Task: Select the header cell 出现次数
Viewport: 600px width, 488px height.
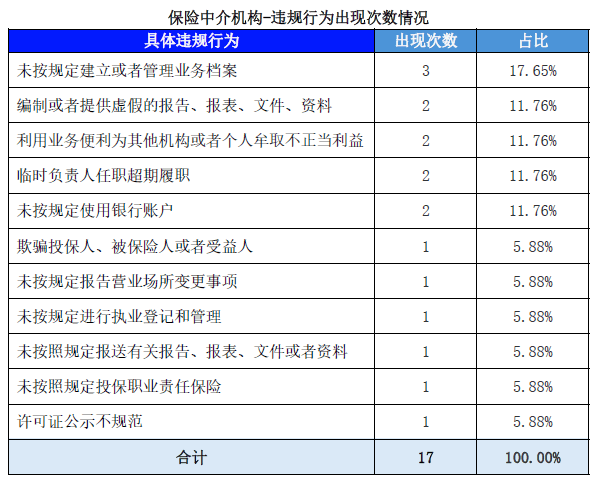Action: 426,41
